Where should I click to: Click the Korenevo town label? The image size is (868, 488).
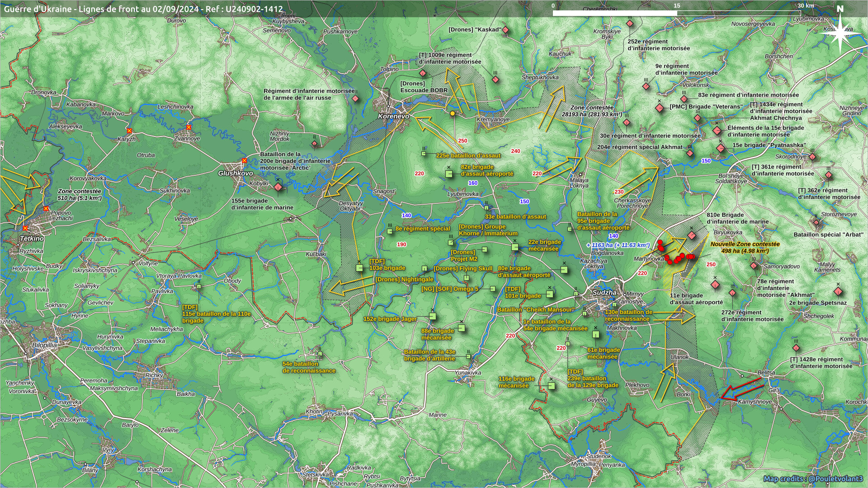coord(393,116)
